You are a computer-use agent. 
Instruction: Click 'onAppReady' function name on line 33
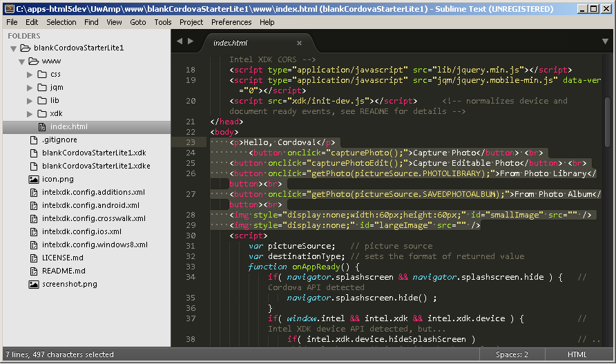(316, 267)
